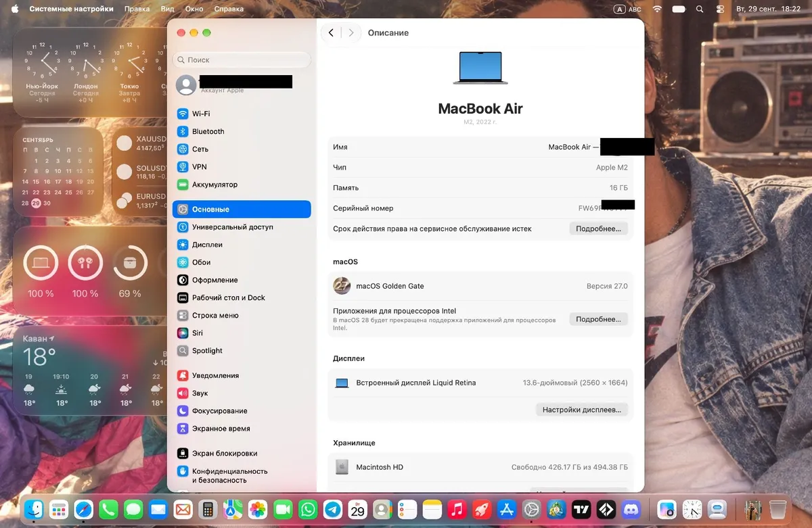This screenshot has height=528, width=812.
Task: Open Конфиденциальность и безопасность settings
Action: point(242,475)
